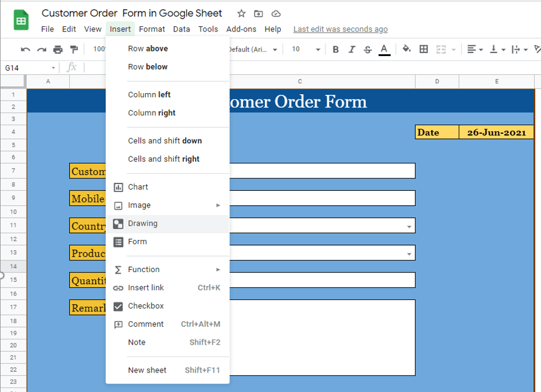The height and width of the screenshot is (392, 541).
Task: Insert Cells and shift down
Action: point(168,141)
